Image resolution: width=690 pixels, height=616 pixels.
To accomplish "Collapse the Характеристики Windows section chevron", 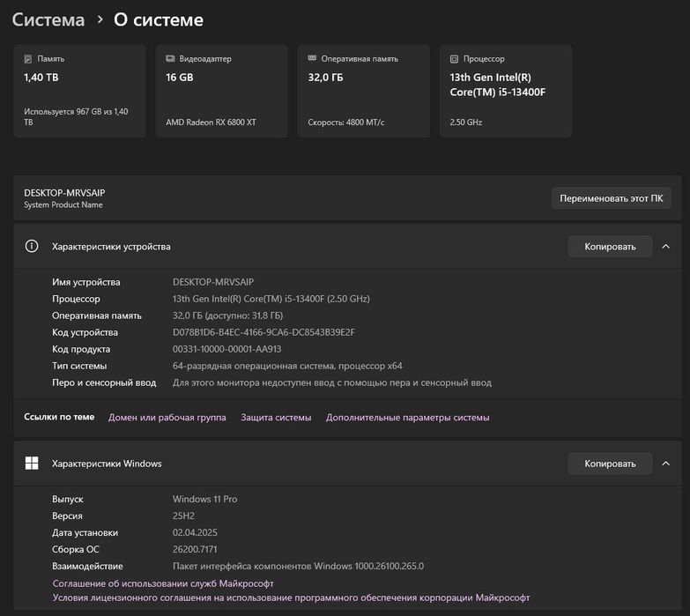I will point(665,464).
